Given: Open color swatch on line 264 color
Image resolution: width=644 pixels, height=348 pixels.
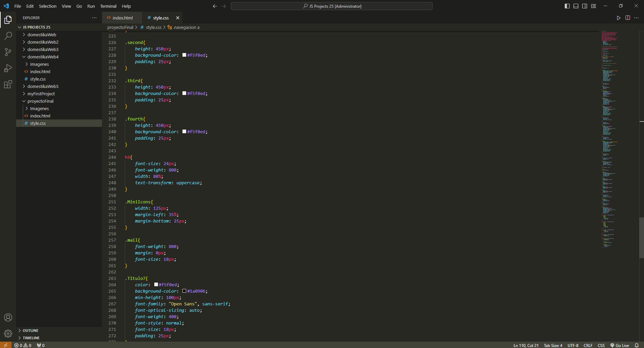Looking at the screenshot, I should [156, 285].
